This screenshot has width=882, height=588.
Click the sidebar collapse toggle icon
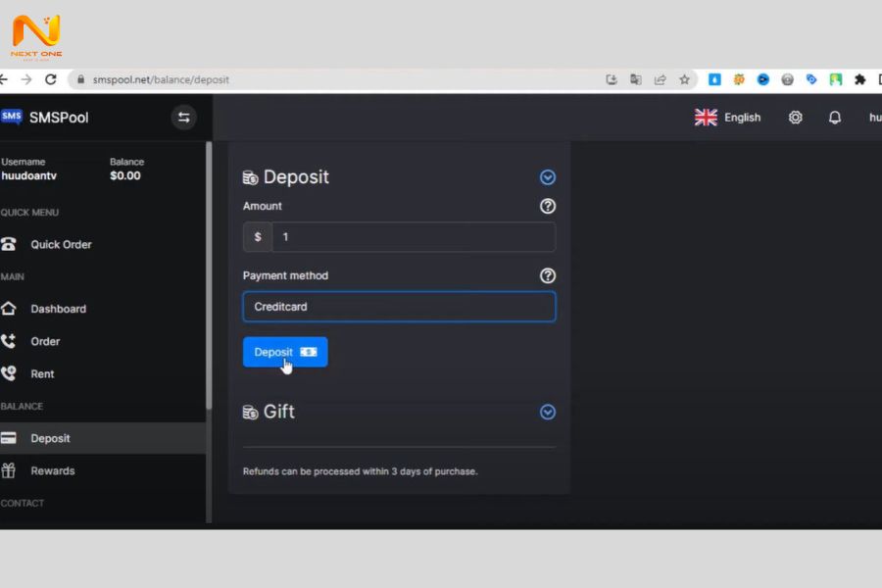[x=183, y=118]
